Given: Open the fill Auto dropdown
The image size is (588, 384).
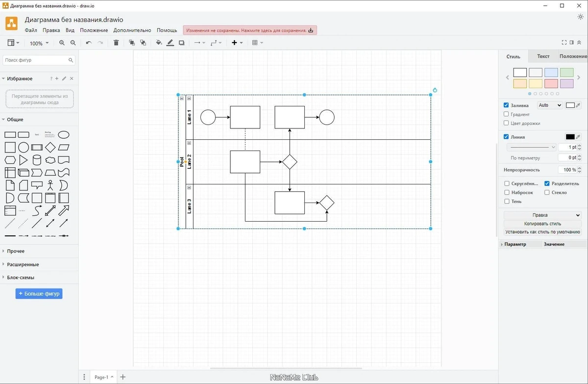Looking at the screenshot, I should (x=550, y=105).
